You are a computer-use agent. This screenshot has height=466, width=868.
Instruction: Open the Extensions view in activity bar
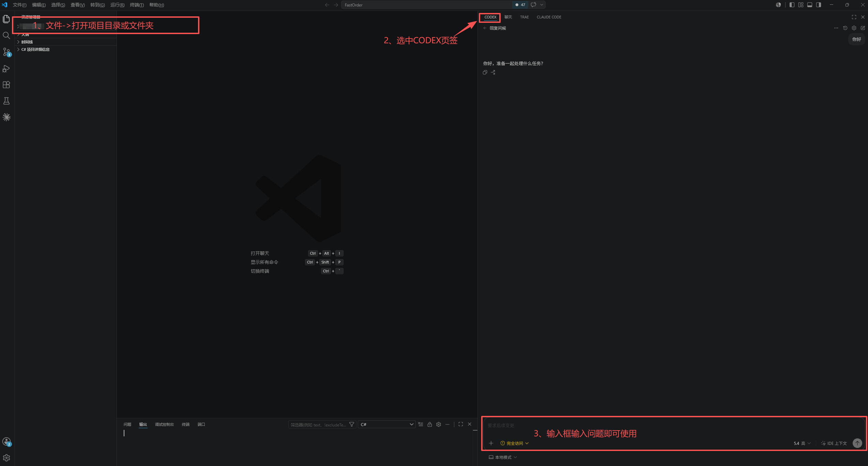click(x=6, y=85)
